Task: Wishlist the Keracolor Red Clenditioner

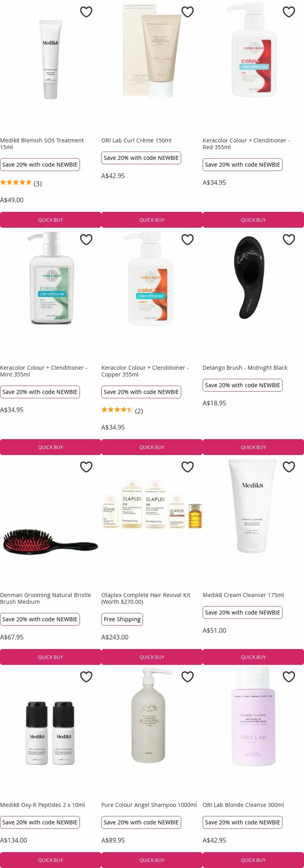Action: tap(289, 12)
